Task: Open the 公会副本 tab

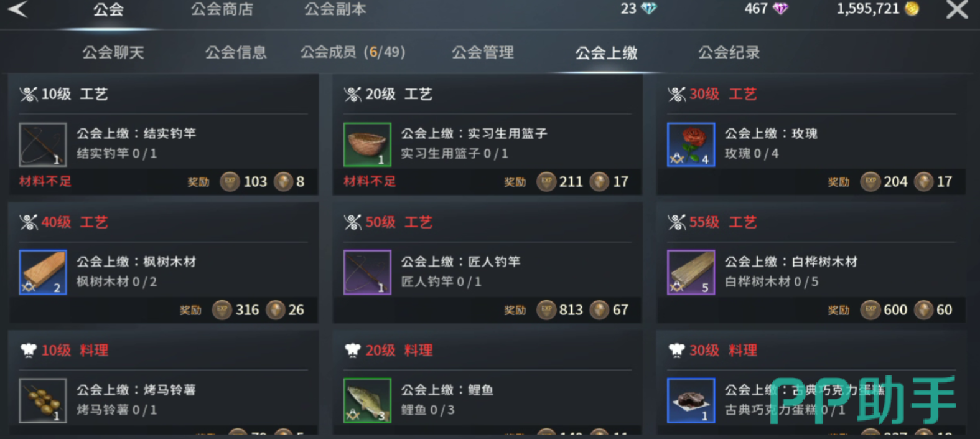Action: click(335, 9)
